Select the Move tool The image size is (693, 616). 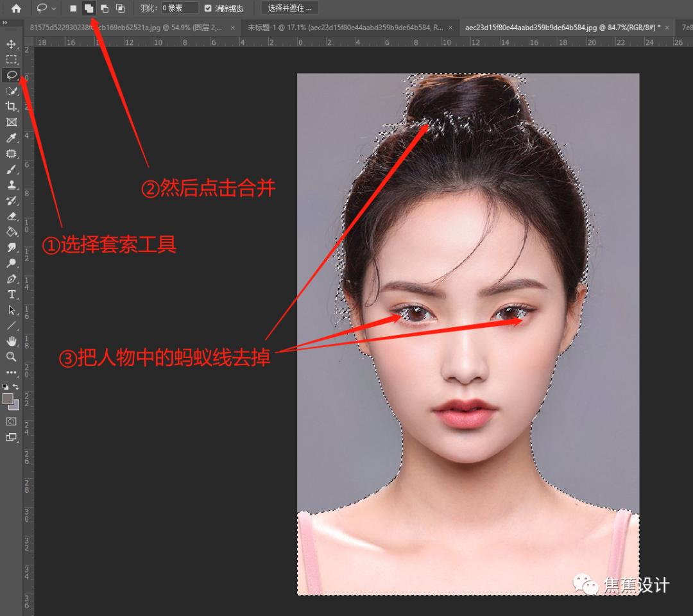click(12, 45)
